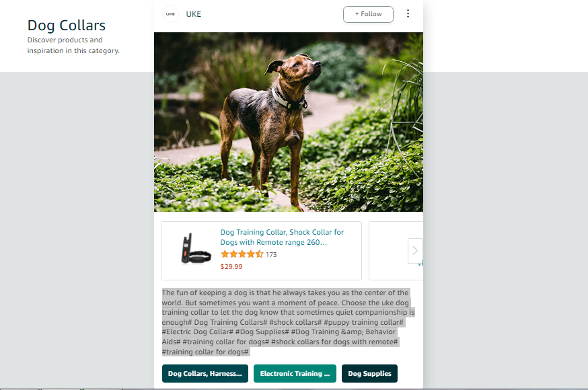
Task: Open the shock collar remote product thumbnail
Action: point(196,249)
